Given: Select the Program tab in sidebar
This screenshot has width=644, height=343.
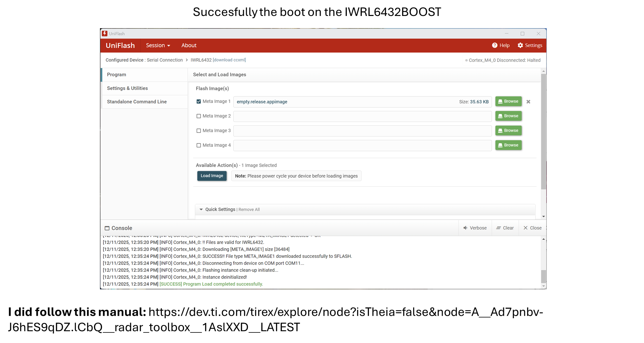Looking at the screenshot, I should pyautogui.click(x=145, y=75).
